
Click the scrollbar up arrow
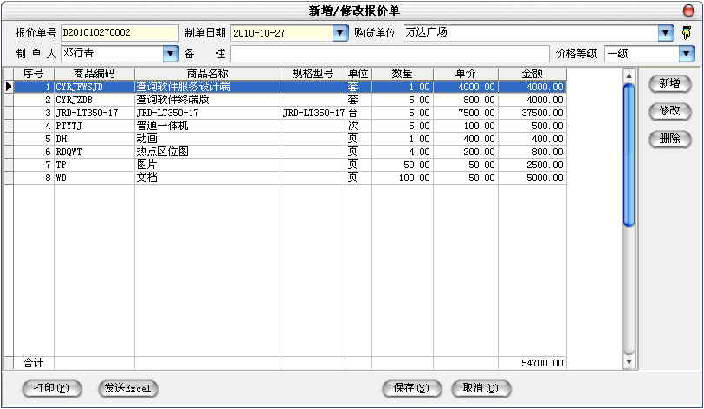629,75
